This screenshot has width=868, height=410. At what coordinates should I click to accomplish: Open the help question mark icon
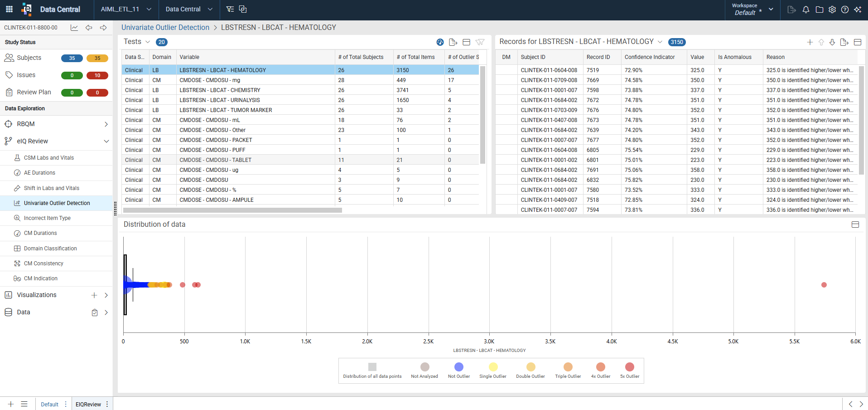(845, 10)
